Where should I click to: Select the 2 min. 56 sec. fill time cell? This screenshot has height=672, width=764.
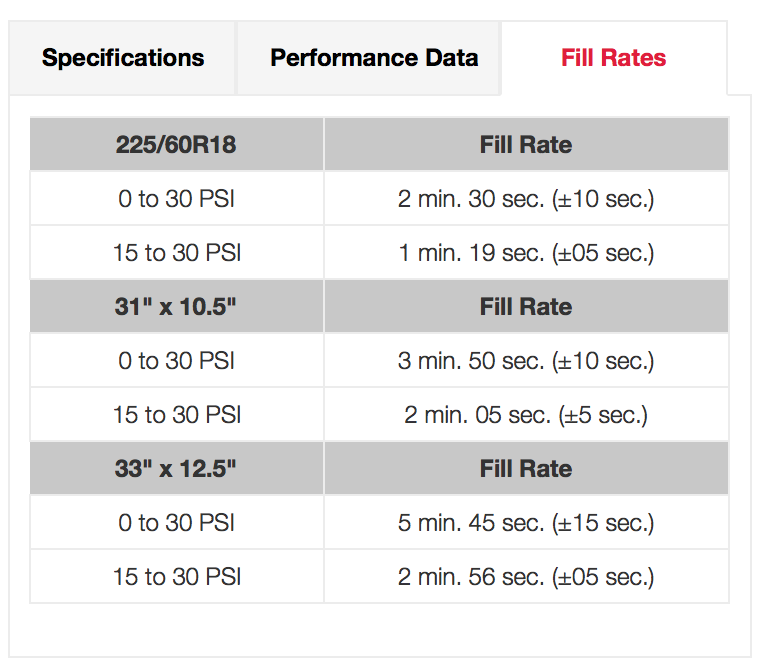point(526,577)
